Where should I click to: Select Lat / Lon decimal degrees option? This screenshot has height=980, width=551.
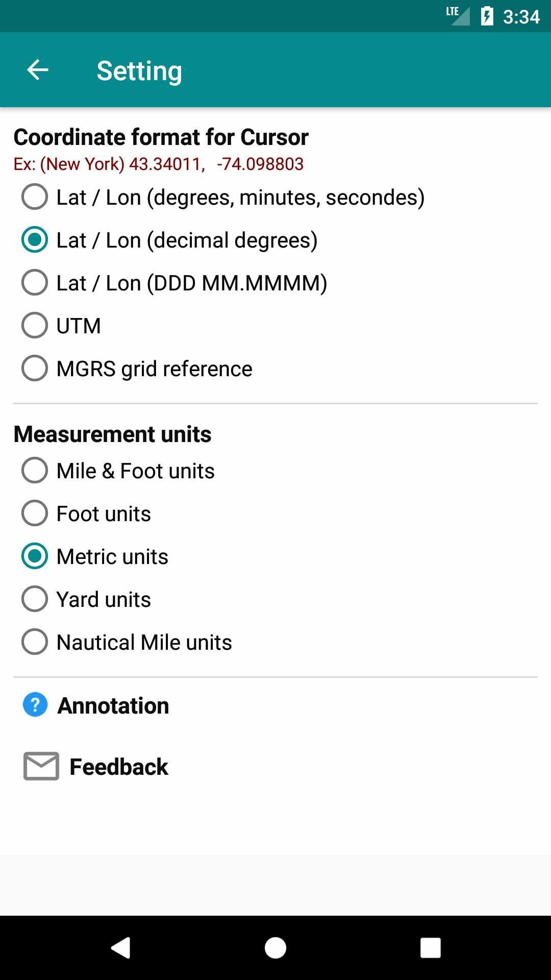(x=35, y=240)
